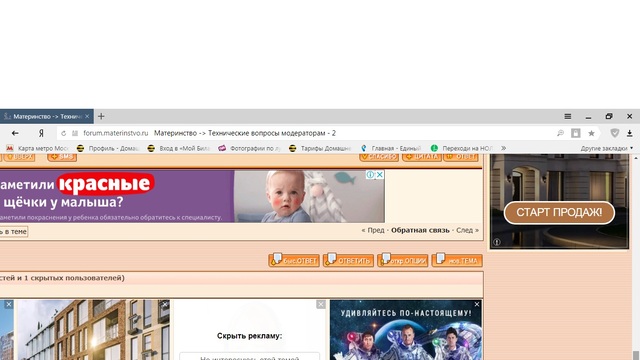Open the Тарифы Домашние bookmark
This screenshot has height=360, width=640.
(x=320, y=148)
